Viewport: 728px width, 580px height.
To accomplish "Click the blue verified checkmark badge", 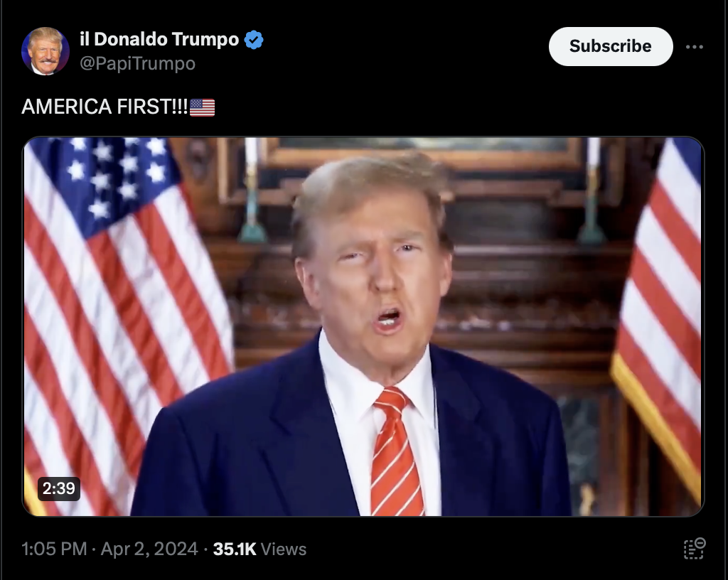I will coord(254,40).
